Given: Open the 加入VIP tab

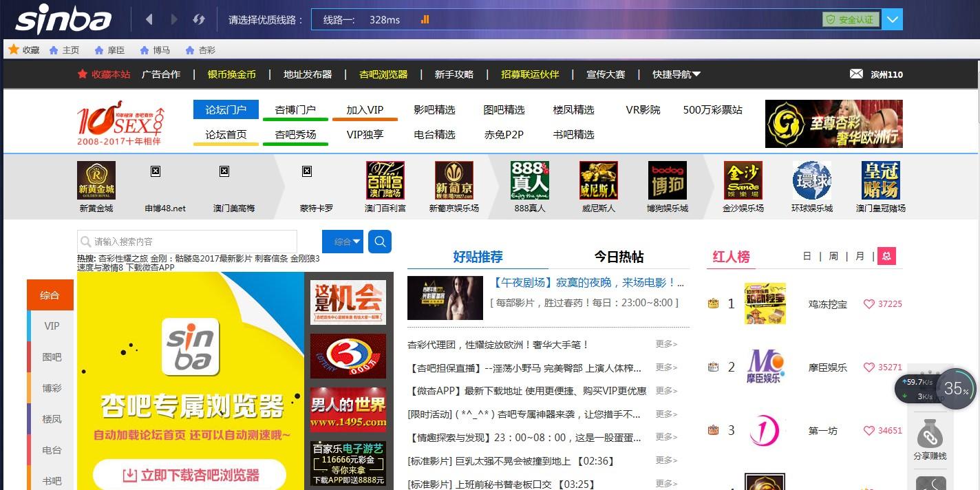Looking at the screenshot, I should click(365, 109).
